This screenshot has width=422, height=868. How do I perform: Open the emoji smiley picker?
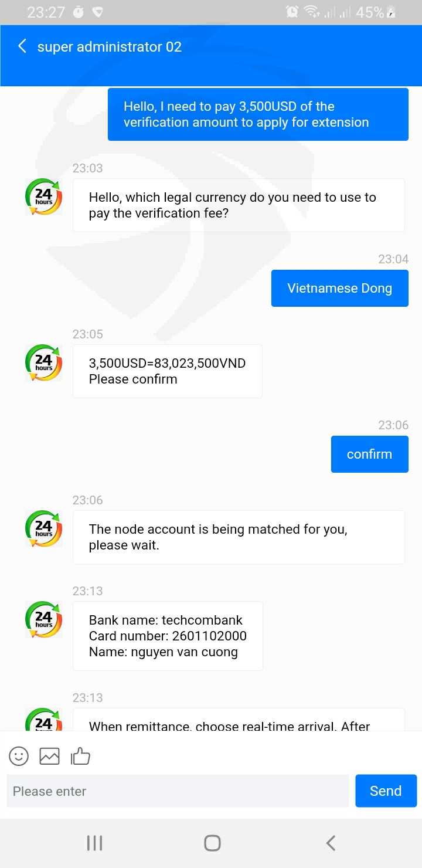[x=19, y=756]
